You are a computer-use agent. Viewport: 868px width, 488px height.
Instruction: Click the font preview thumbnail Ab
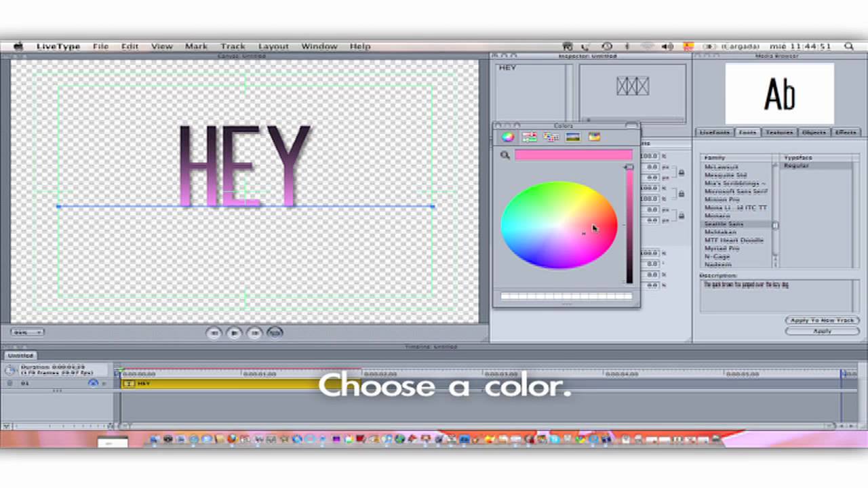[x=779, y=94]
